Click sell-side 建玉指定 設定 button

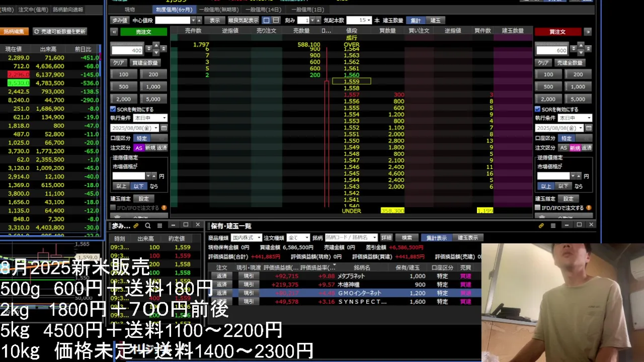[x=143, y=199]
